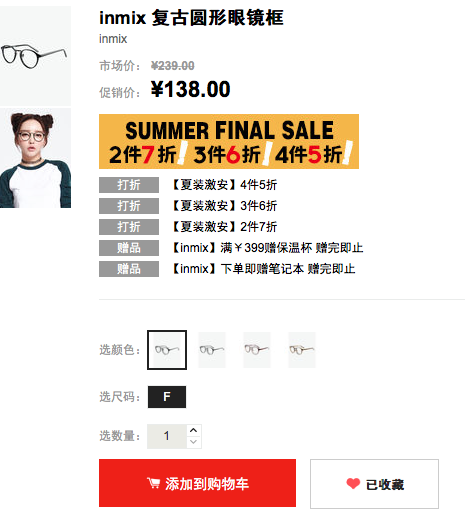Open the 3件6折 discount promotion
Viewport: 465px width, 521px height.
(224, 206)
